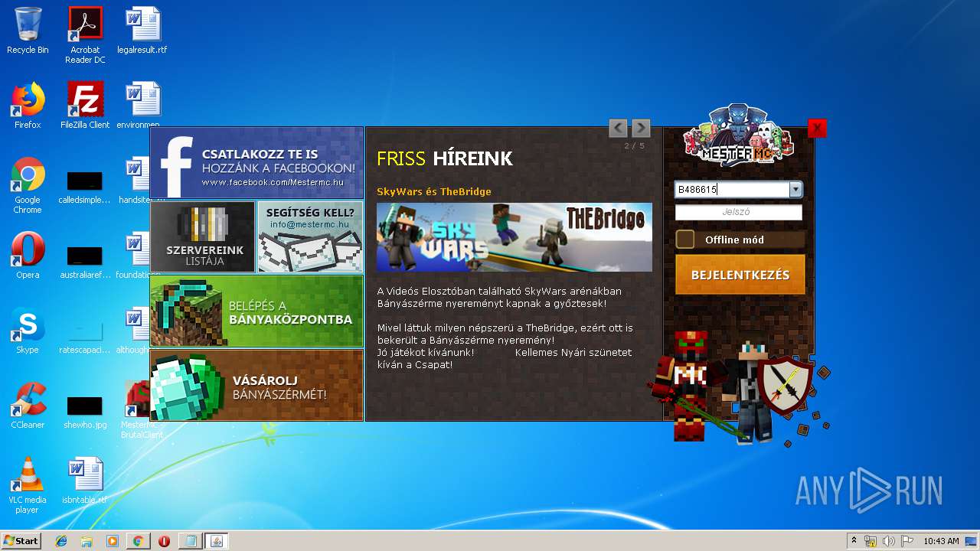Open FileZilla Client desktop icon
The width and height of the screenshot is (980, 551).
click(x=85, y=106)
